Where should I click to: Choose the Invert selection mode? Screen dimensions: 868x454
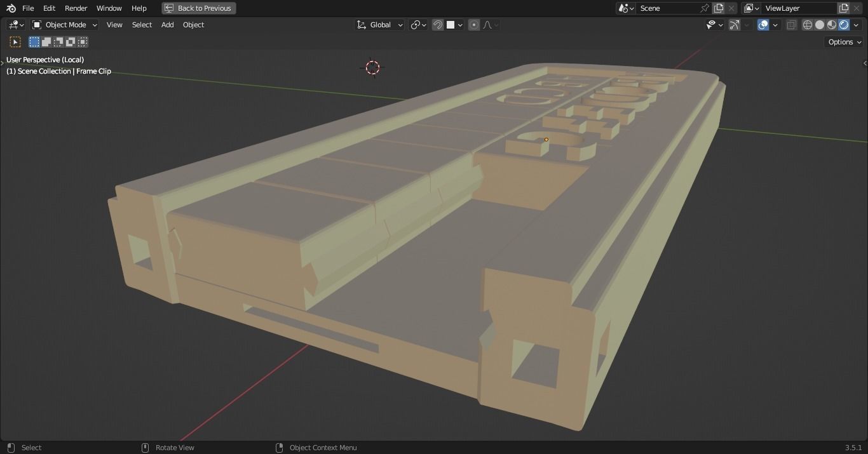pos(71,42)
